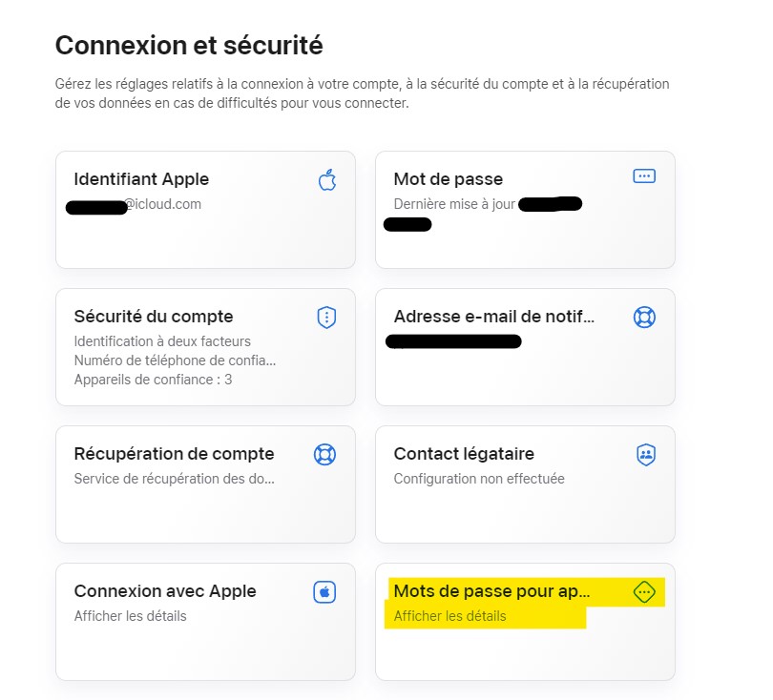Click the shield icon beside Sécurité du compte
The image size is (773, 700).
click(x=326, y=318)
